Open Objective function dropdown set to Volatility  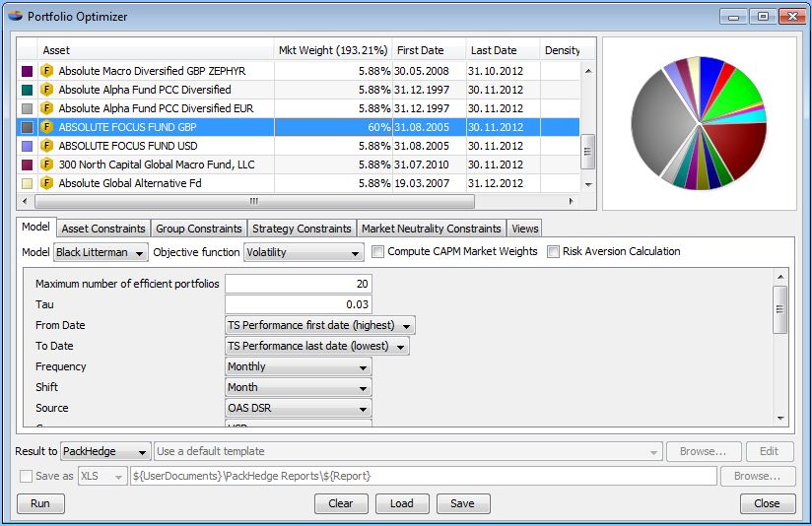tap(304, 252)
